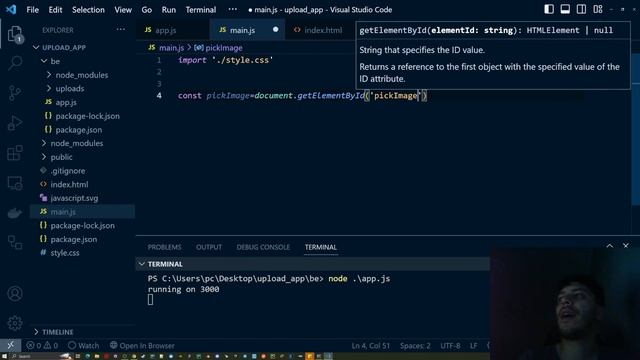The height and width of the screenshot is (360, 640).
Task: Open Explorer more actions ellipsis
Action: coord(120,29)
